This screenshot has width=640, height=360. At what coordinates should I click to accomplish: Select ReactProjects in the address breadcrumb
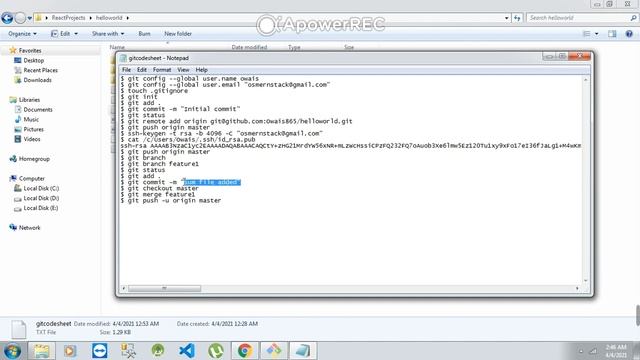click(68, 18)
